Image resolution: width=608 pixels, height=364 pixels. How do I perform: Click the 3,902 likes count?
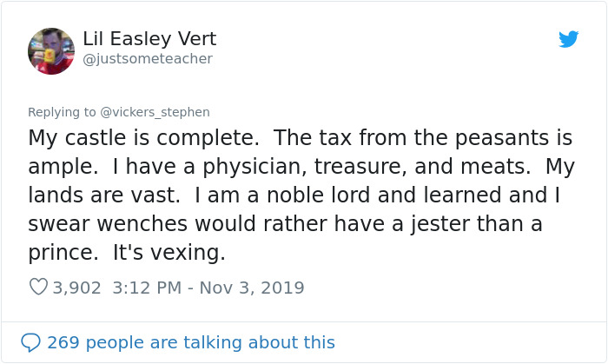pyautogui.click(x=77, y=287)
